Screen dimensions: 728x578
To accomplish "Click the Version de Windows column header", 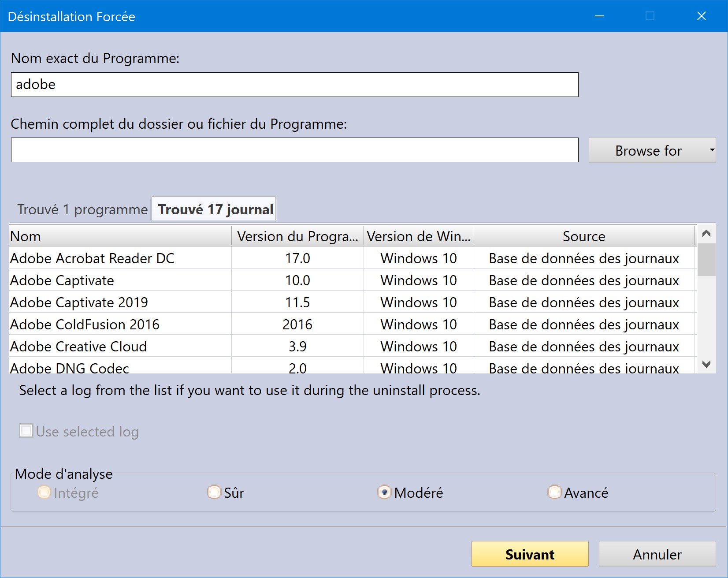I will pyautogui.click(x=419, y=236).
